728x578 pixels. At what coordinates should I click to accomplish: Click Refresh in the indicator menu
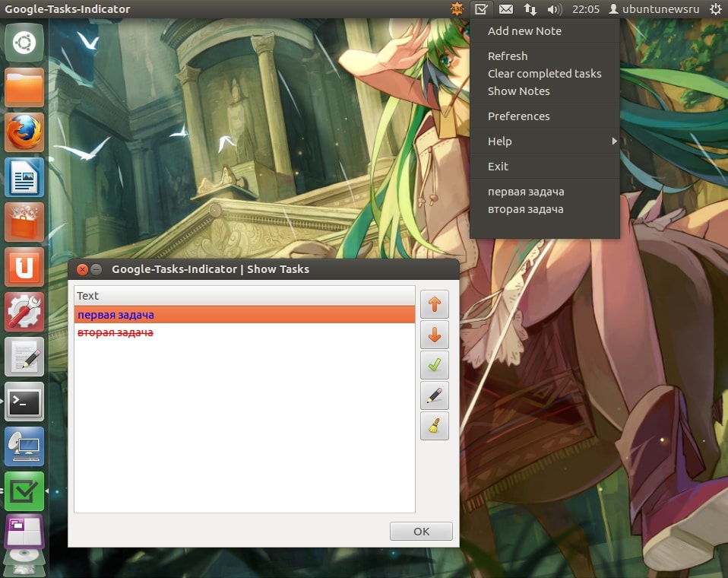click(507, 56)
